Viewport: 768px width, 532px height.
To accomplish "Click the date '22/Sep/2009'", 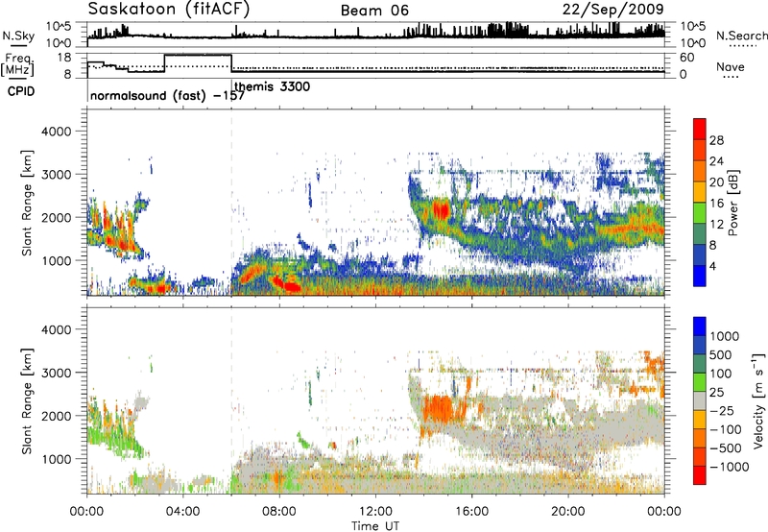I will pos(613,10).
